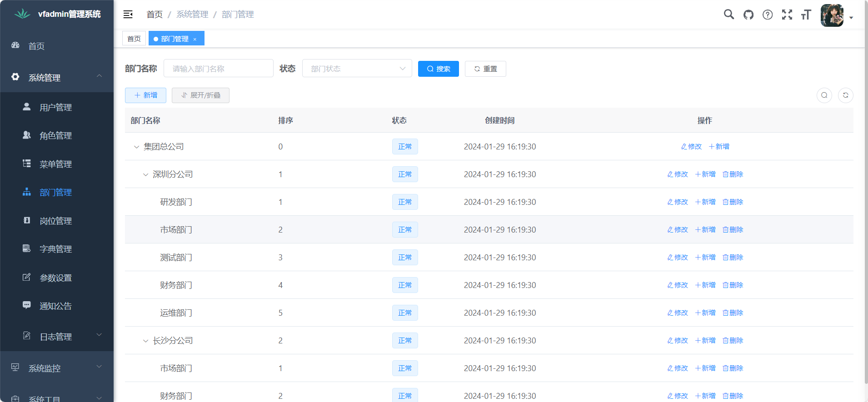Collapse the sidebar with the hamburger icon
This screenshot has width=868, height=402.
pos(128,15)
